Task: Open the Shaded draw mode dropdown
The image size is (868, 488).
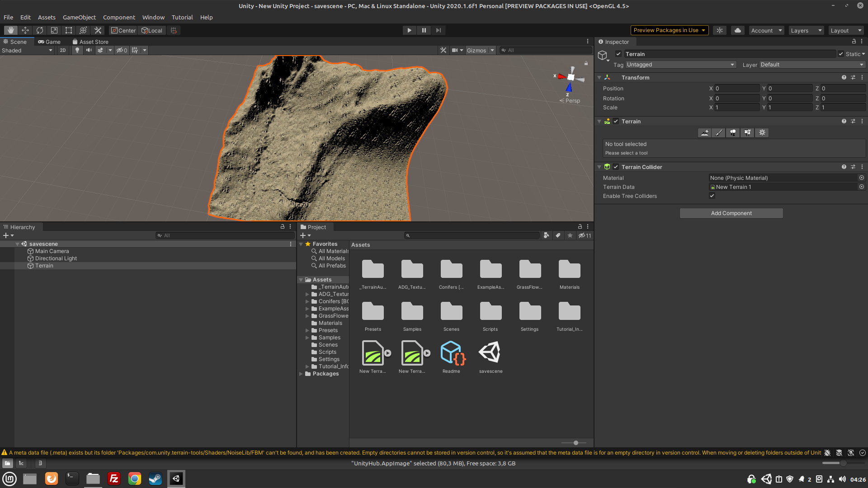Action: 27,50
